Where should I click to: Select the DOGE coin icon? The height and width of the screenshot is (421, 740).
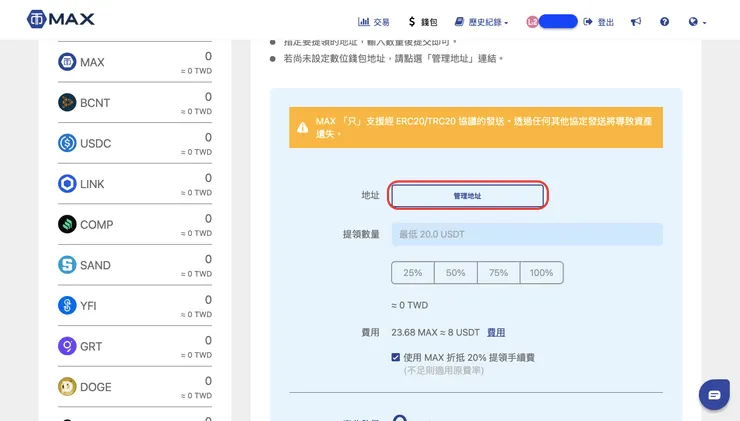67,387
